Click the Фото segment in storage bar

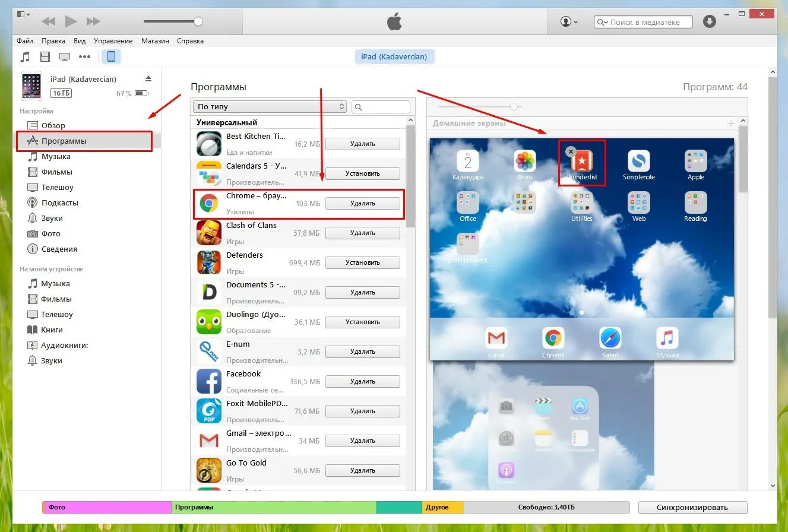pos(108,507)
